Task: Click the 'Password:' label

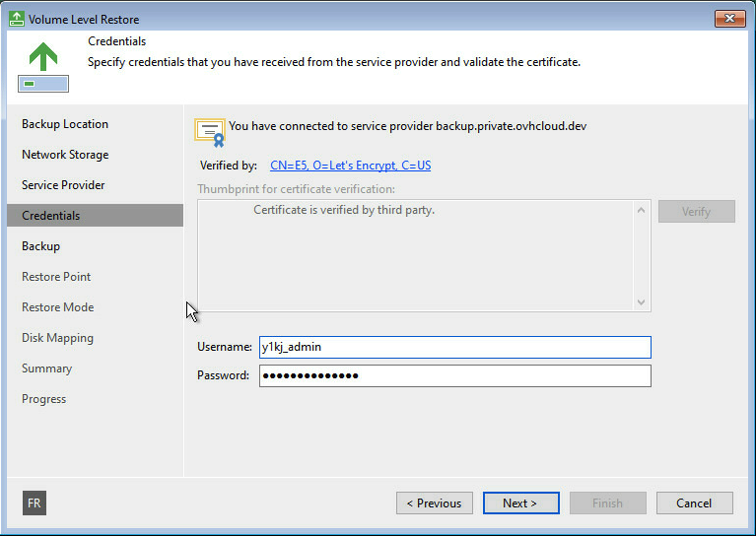Action: pyautogui.click(x=223, y=375)
